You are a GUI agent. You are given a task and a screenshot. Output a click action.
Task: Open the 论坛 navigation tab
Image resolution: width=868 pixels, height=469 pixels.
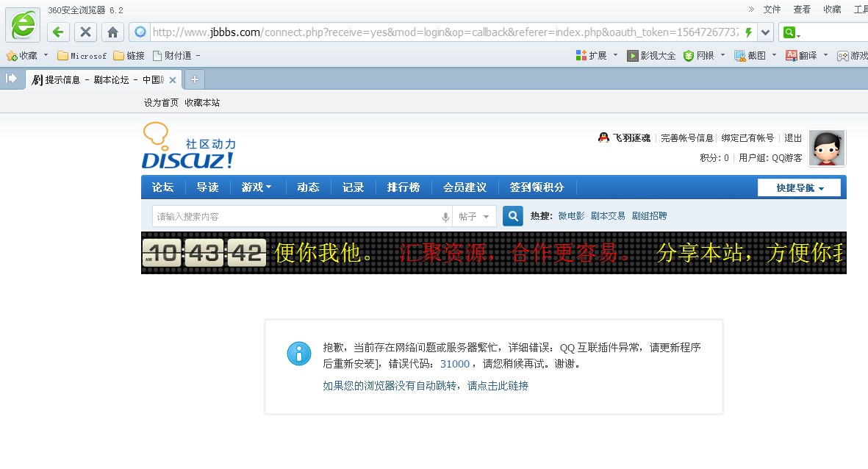point(162,187)
